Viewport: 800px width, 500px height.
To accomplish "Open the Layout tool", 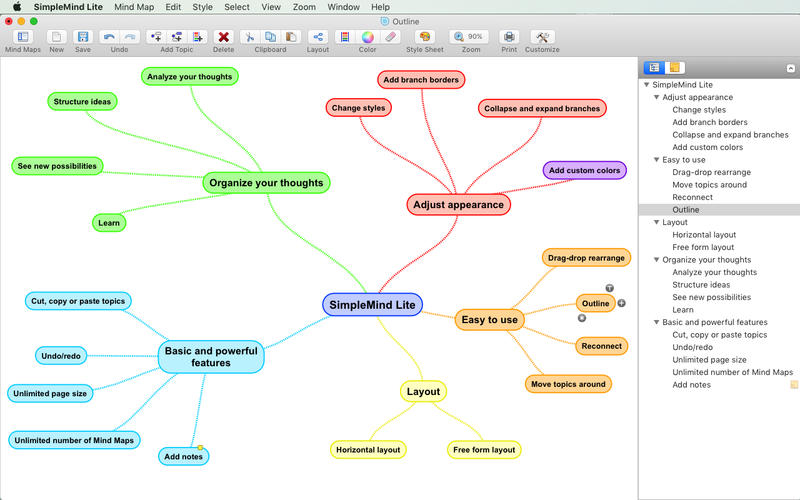I will coord(318,37).
